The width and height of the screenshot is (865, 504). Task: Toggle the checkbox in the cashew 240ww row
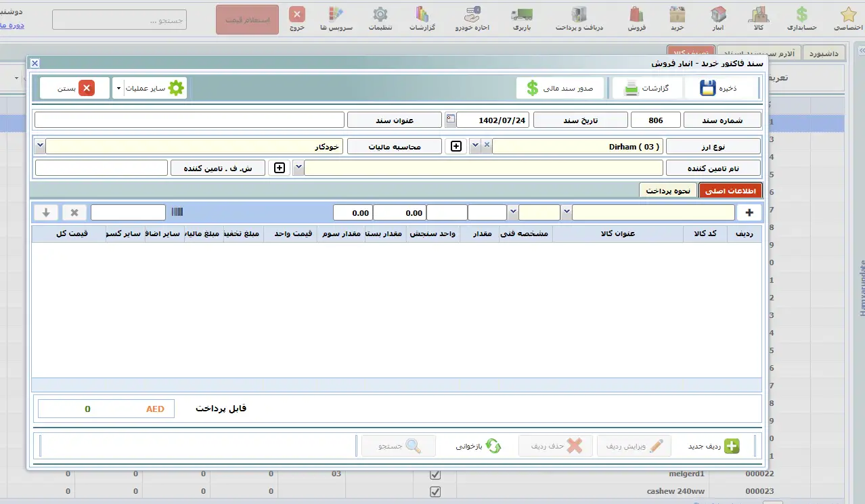click(435, 492)
